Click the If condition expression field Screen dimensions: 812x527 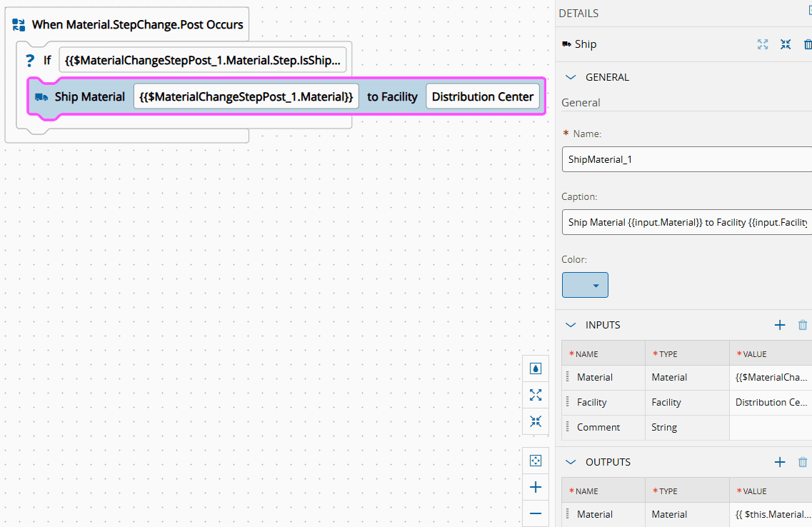[x=203, y=61]
